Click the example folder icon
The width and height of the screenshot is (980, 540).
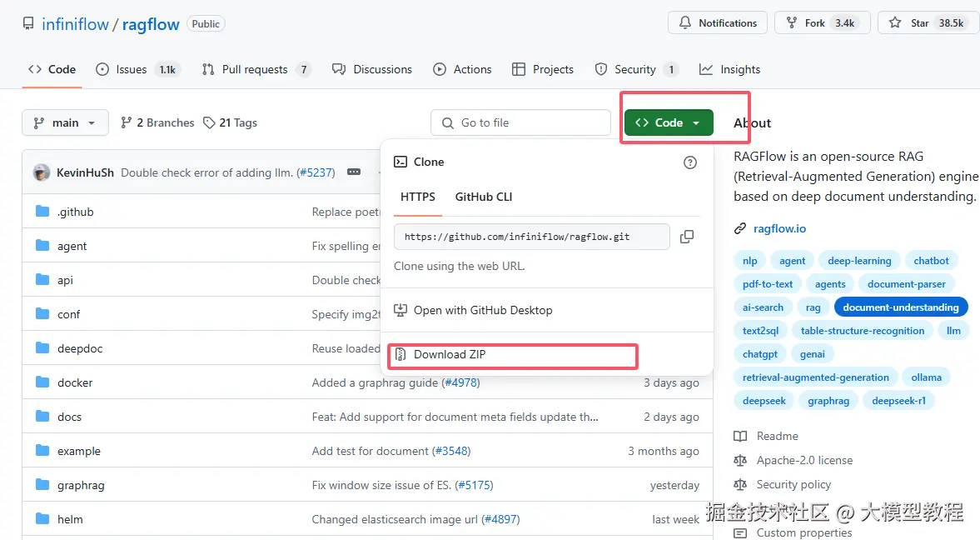tap(42, 451)
